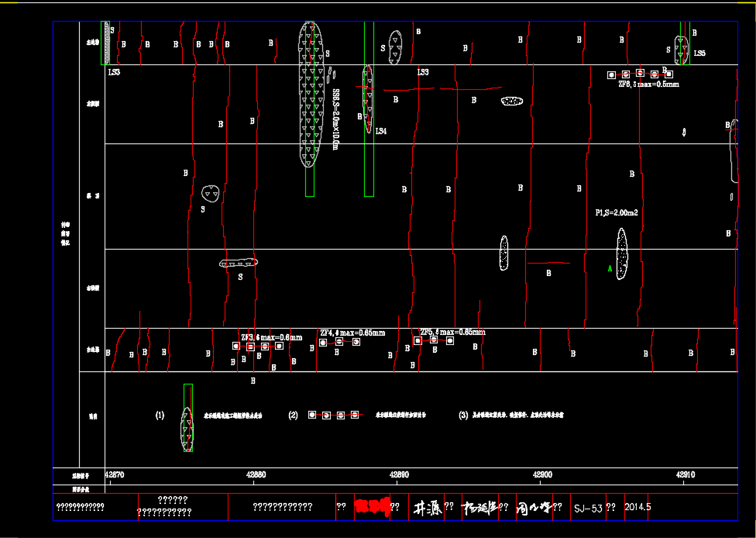Click the 42870 station number
Image resolution: width=756 pixels, height=538 pixels.
(x=114, y=474)
